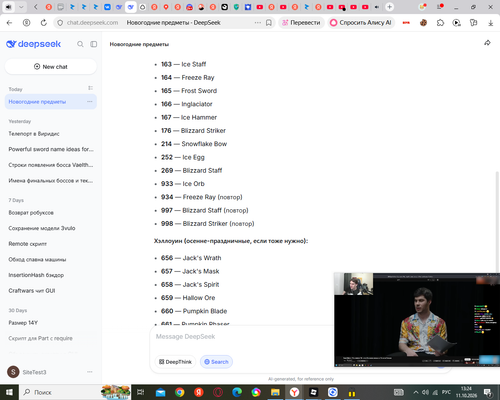Open account menu dots next to SiteTest3
The image size is (500, 400).
[x=90, y=372]
